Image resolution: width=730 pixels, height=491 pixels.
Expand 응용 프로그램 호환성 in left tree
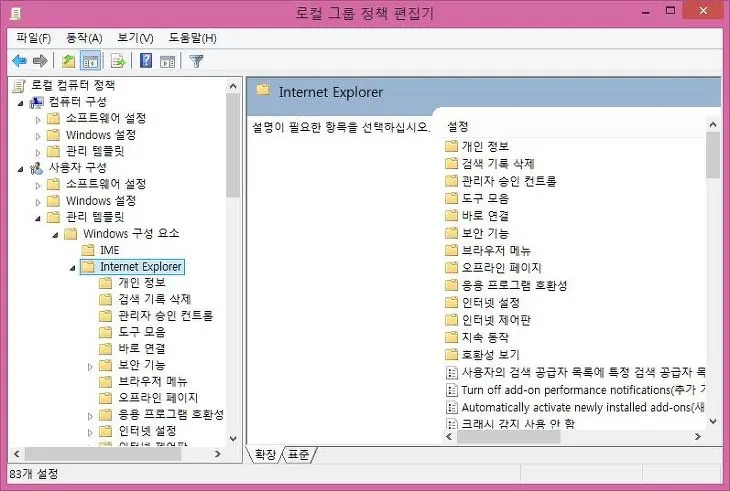click(x=90, y=416)
